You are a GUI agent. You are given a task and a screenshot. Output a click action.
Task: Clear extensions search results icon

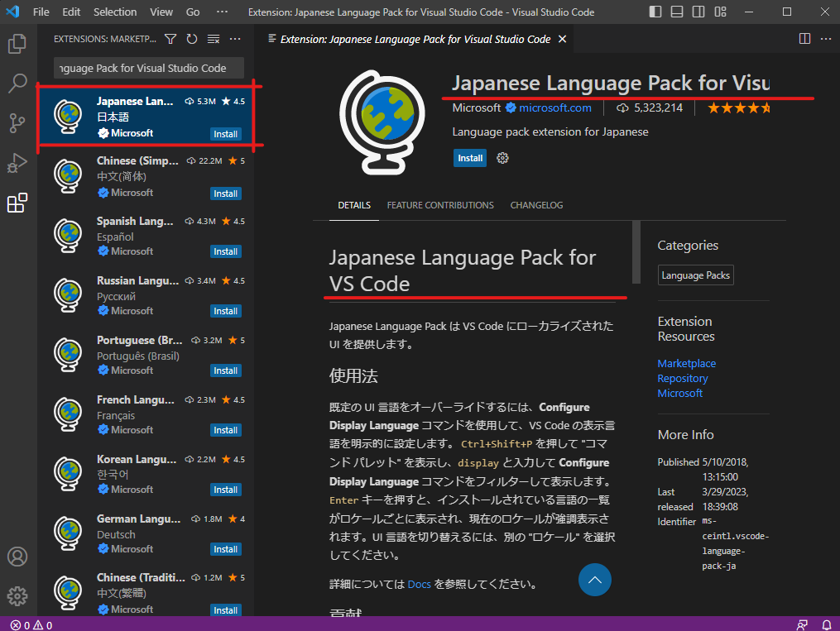coord(214,39)
